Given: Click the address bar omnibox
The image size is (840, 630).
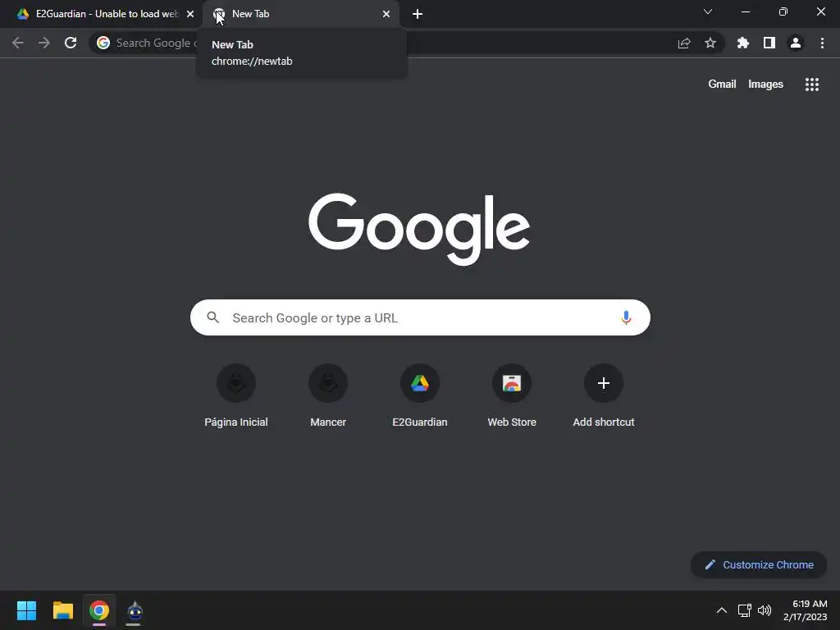Looking at the screenshot, I should 407,43.
